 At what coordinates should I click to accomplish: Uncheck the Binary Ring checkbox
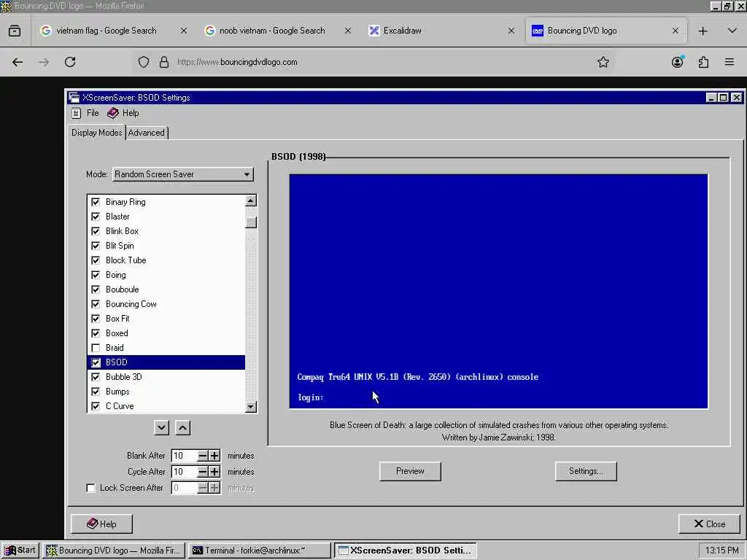click(x=96, y=202)
